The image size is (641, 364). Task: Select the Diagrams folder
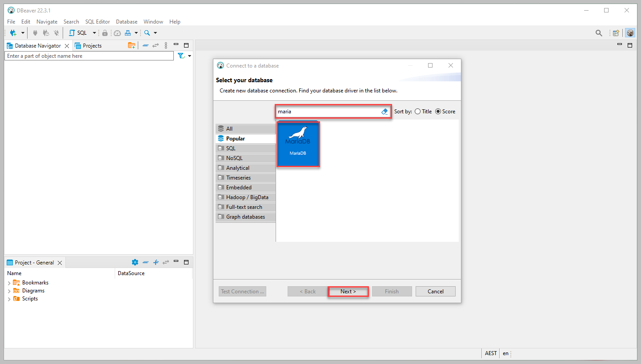click(33, 291)
